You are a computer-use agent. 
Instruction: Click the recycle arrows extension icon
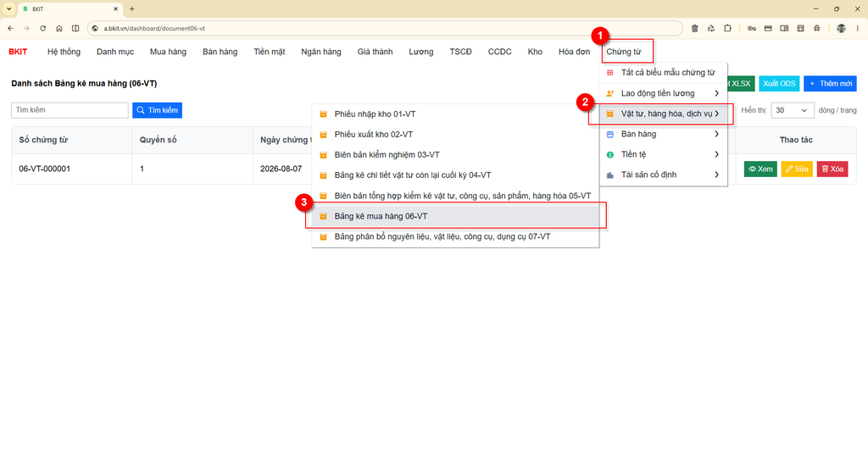click(x=711, y=28)
